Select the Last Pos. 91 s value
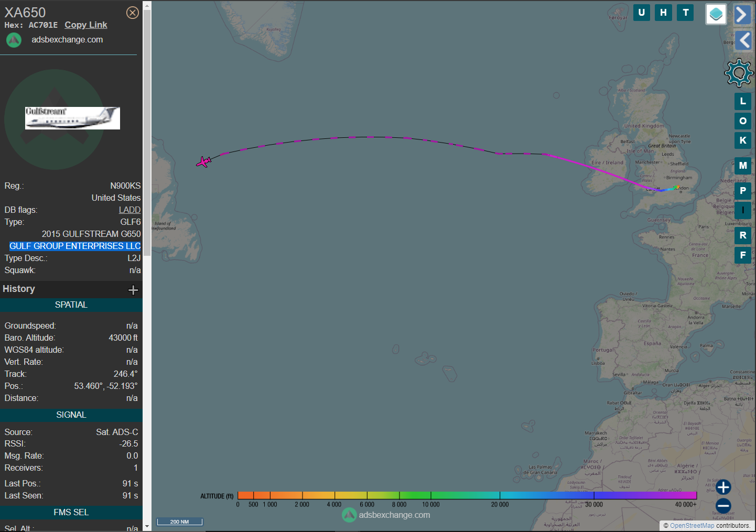Image resolution: width=756 pixels, height=532 pixels. [131, 483]
